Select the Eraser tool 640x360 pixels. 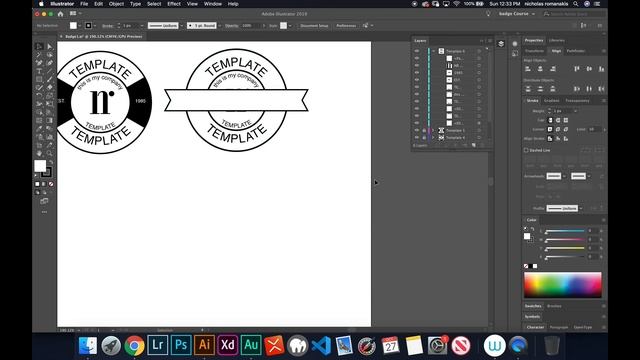(49, 87)
